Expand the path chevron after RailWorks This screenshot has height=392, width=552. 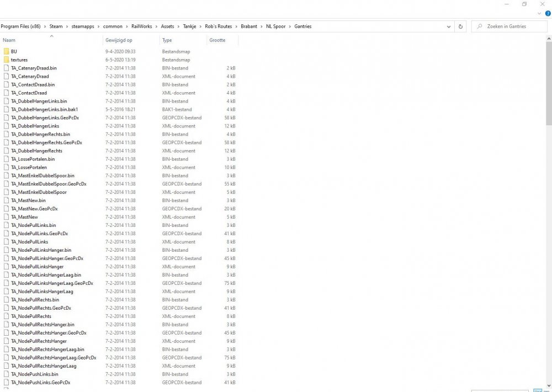click(x=156, y=27)
